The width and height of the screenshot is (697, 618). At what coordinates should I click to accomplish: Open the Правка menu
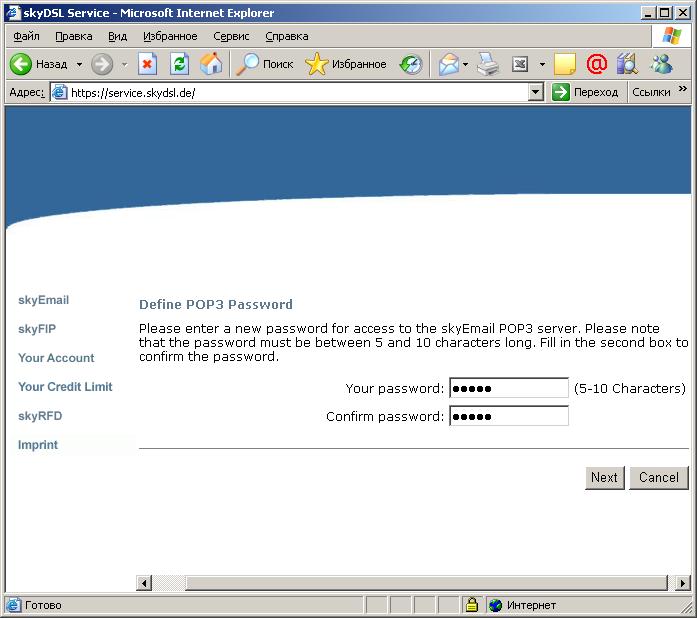[74, 36]
